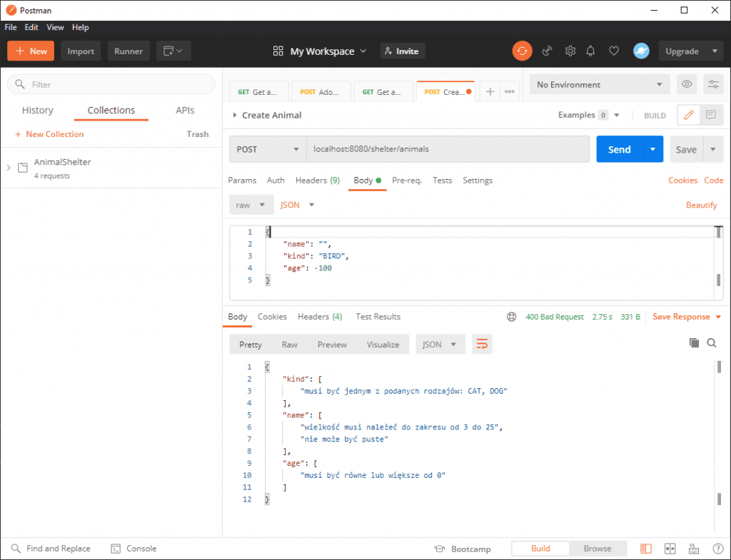Viewport: 731px width, 560px height.
Task: Switch to two pane view icon
Action: (x=670, y=549)
